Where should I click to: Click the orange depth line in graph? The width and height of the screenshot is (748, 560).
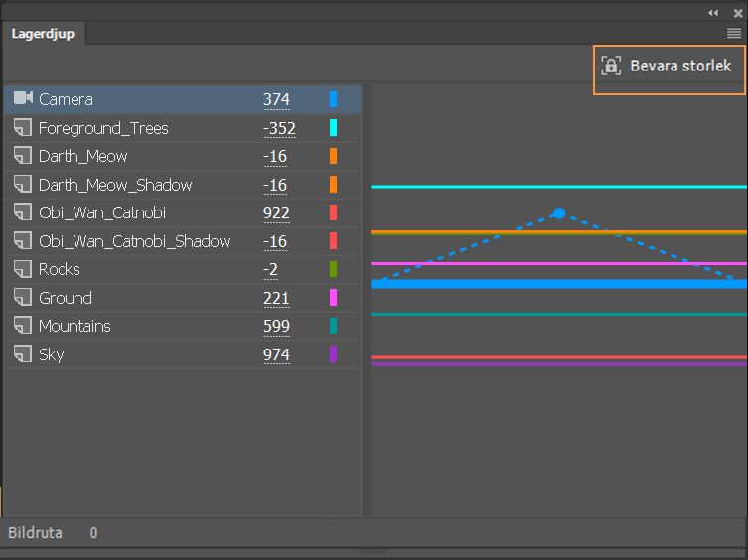pyautogui.click(x=558, y=232)
